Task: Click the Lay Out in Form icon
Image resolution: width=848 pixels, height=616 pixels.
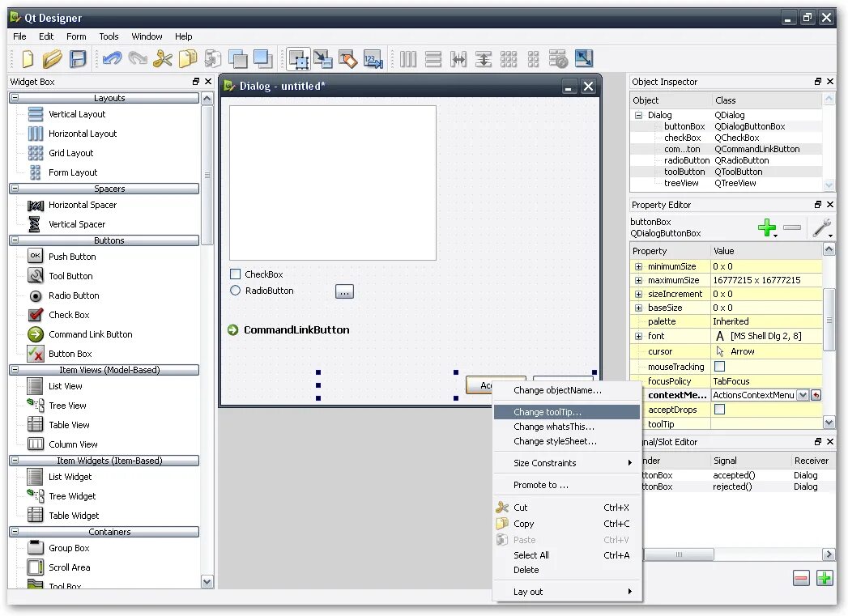Action: coord(533,58)
